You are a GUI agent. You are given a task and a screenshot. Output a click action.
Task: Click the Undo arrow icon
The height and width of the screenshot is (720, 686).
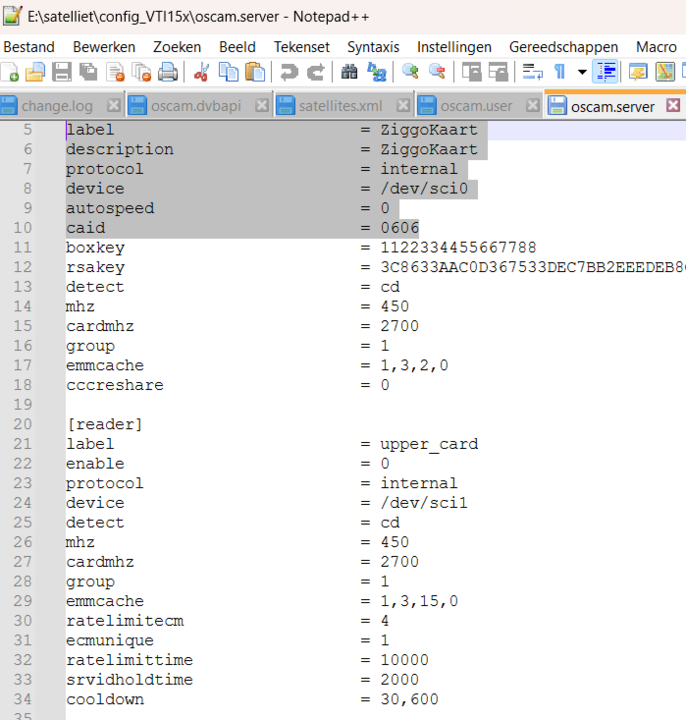(x=289, y=72)
